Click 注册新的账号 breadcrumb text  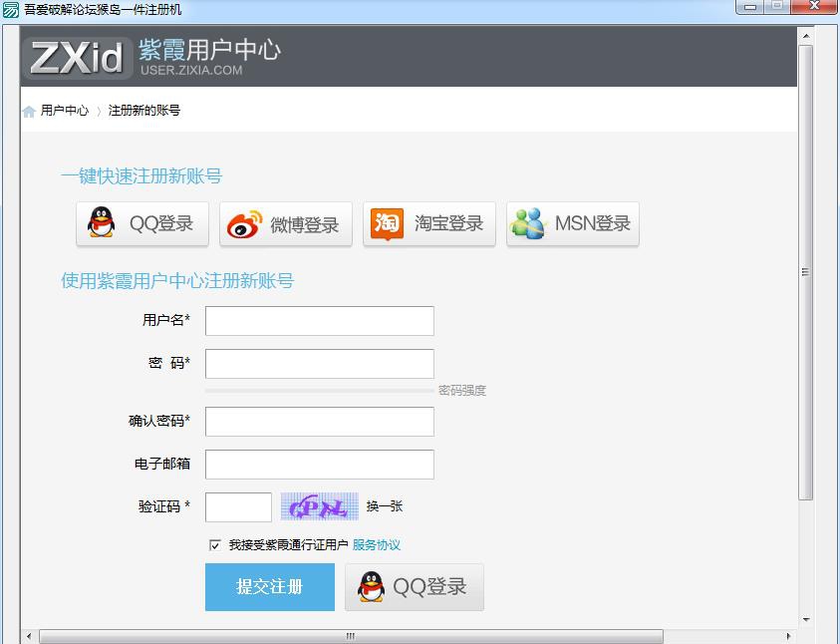[144, 111]
